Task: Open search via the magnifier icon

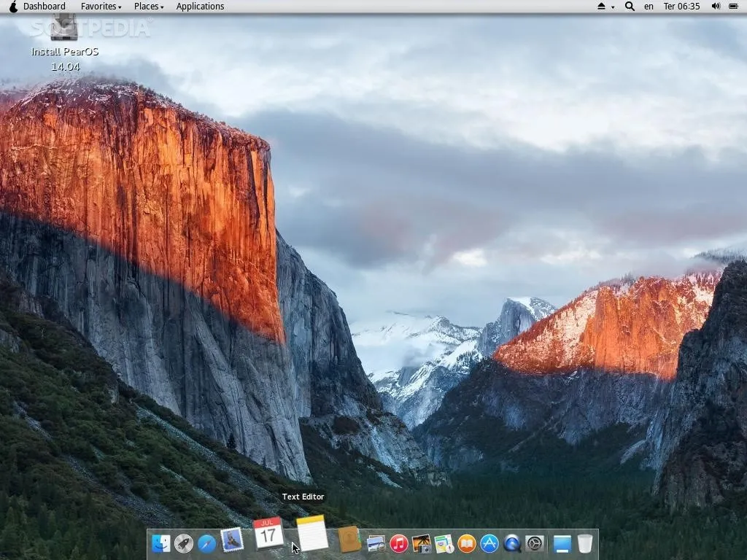Action: (x=629, y=7)
